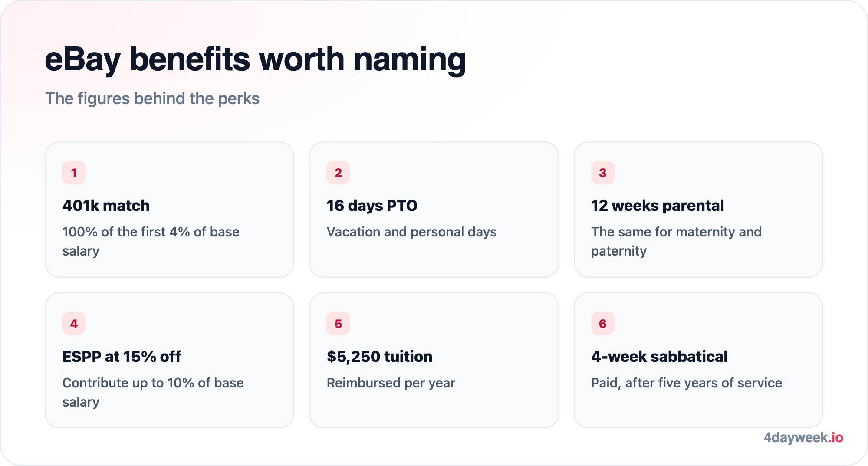The width and height of the screenshot is (868, 466).
Task: Click the $5,250 tuition heading
Action: [379, 357]
